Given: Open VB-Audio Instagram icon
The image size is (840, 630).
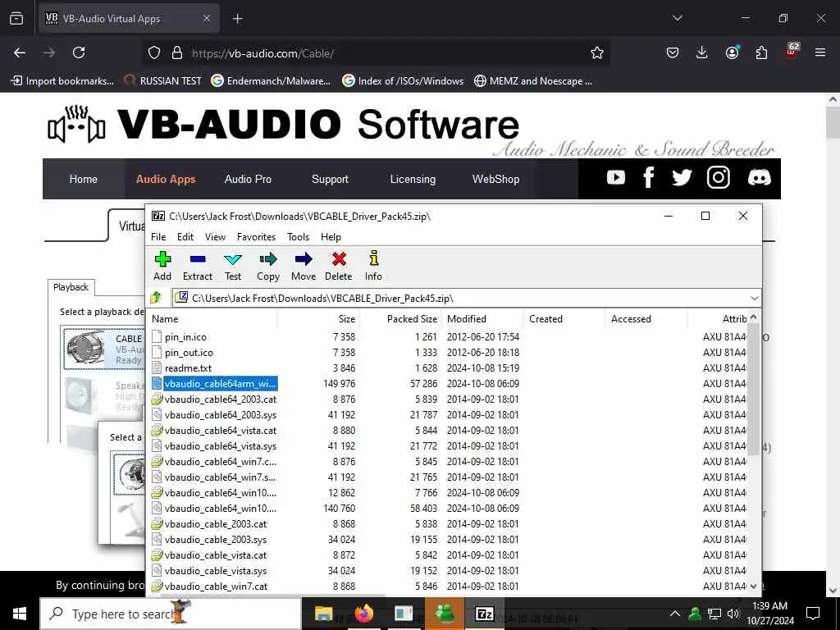Looking at the screenshot, I should click(718, 177).
